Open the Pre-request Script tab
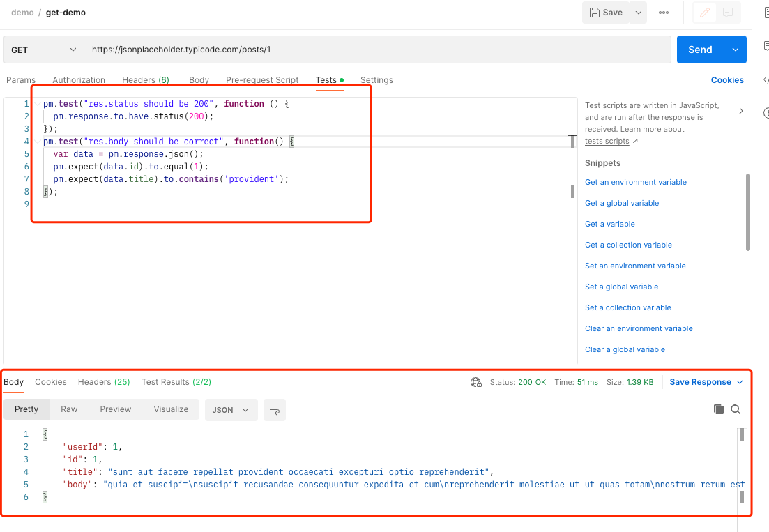 (262, 80)
